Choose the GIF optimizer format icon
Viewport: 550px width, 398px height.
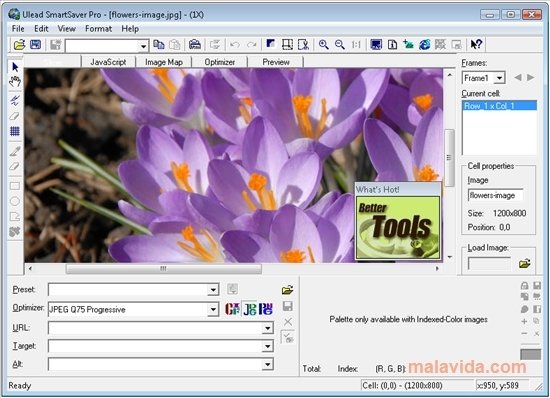click(233, 309)
